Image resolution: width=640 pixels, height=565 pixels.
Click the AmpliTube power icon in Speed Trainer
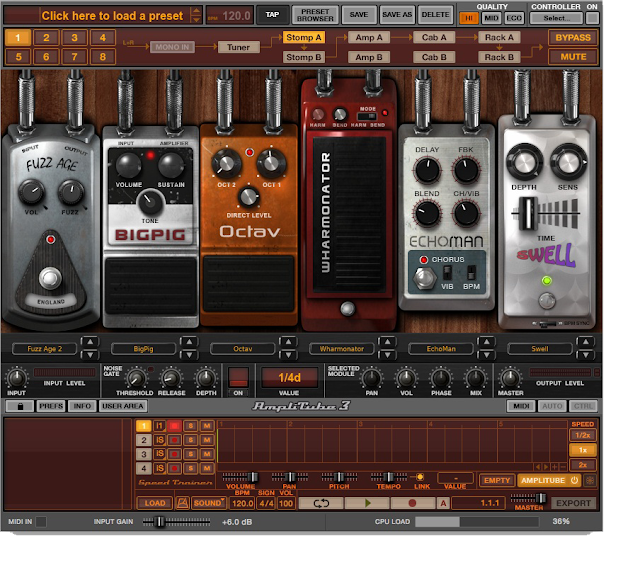(574, 480)
